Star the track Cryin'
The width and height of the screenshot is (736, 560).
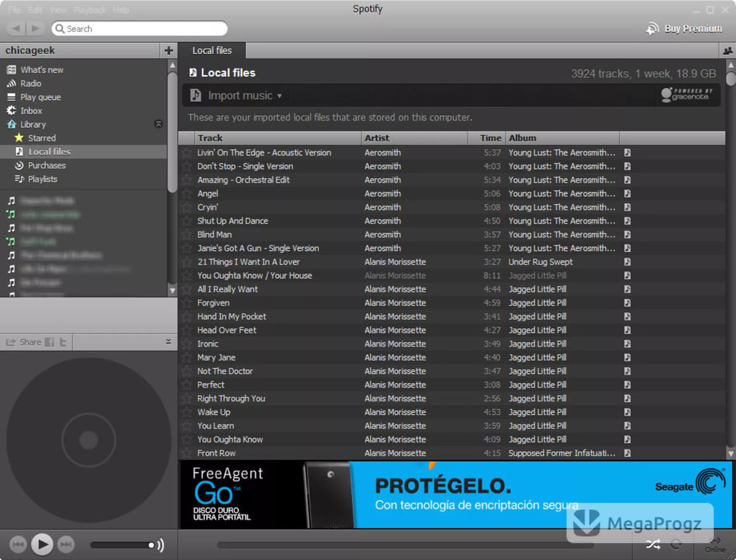(187, 207)
